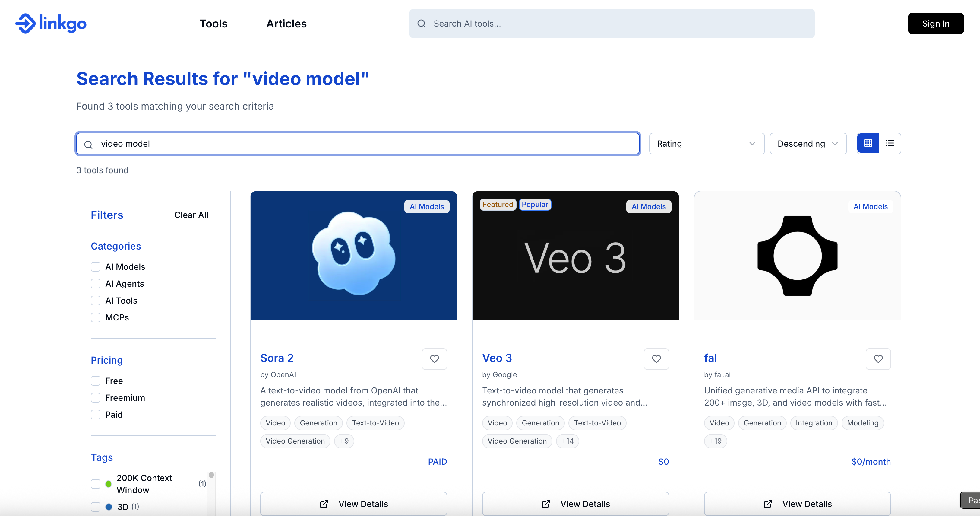980x516 pixels.
Task: Focus the Search AI tools field
Action: pos(612,24)
